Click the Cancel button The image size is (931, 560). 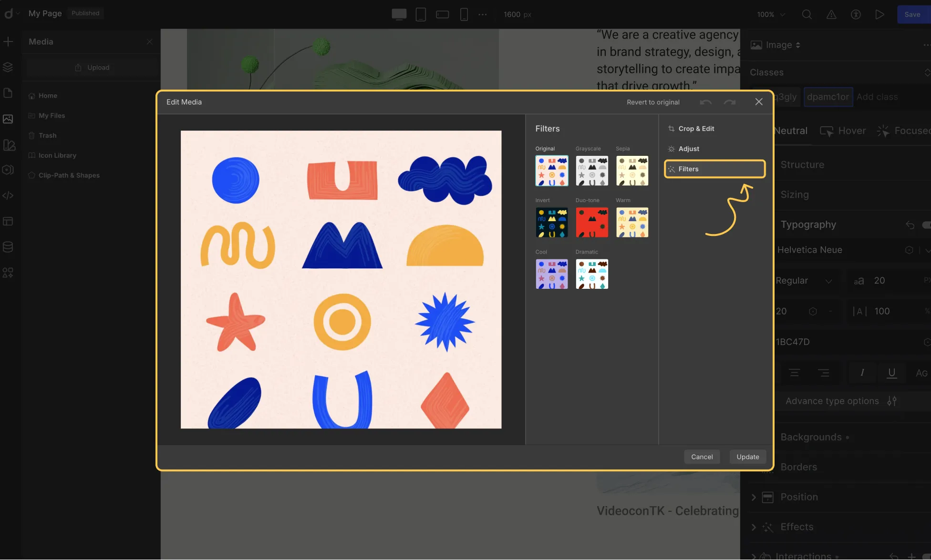[702, 457]
